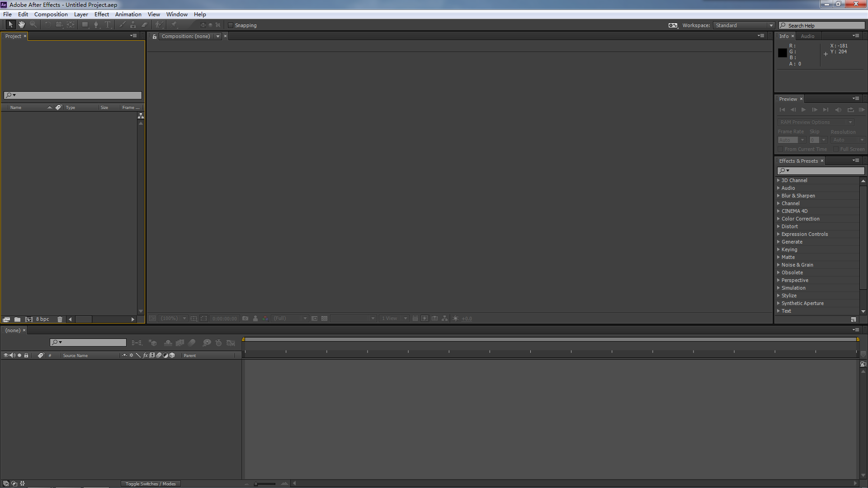Expand the 3D Channel effects category
The image size is (868, 488).
[x=778, y=180]
